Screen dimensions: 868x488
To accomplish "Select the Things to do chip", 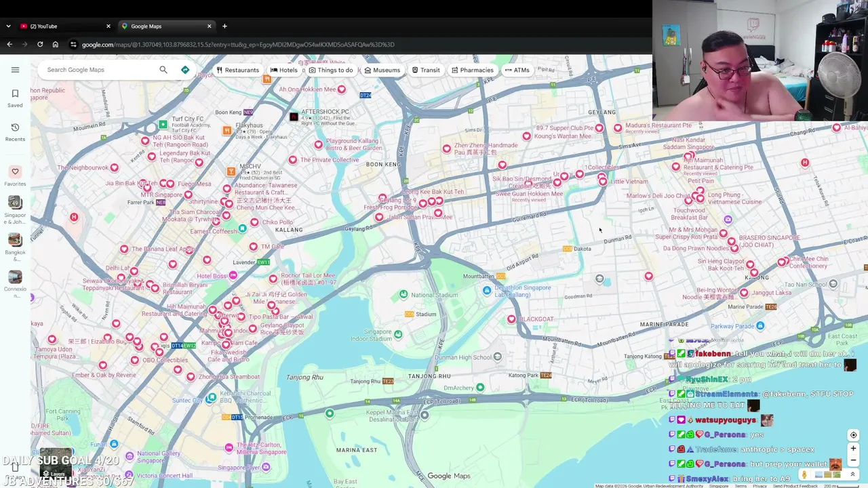I will click(x=331, y=70).
